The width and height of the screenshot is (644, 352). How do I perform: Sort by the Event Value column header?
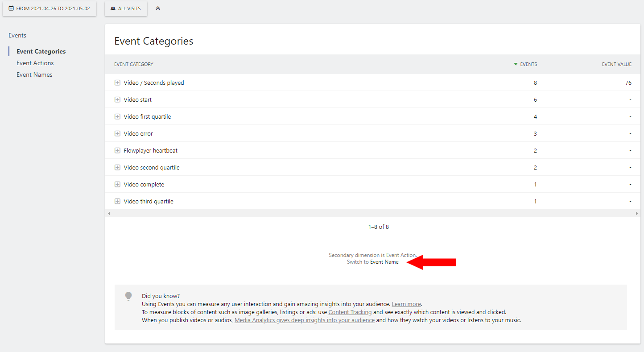point(617,64)
